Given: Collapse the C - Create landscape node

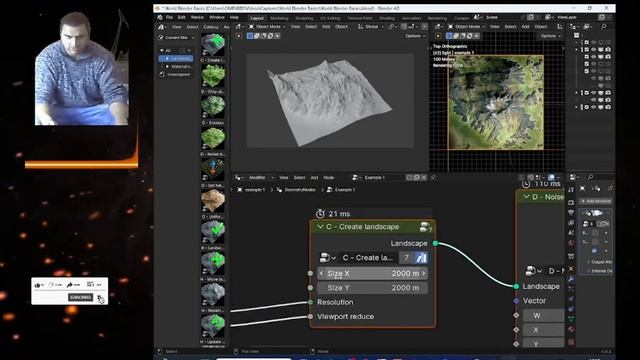Looking at the screenshot, I should click(x=320, y=227).
